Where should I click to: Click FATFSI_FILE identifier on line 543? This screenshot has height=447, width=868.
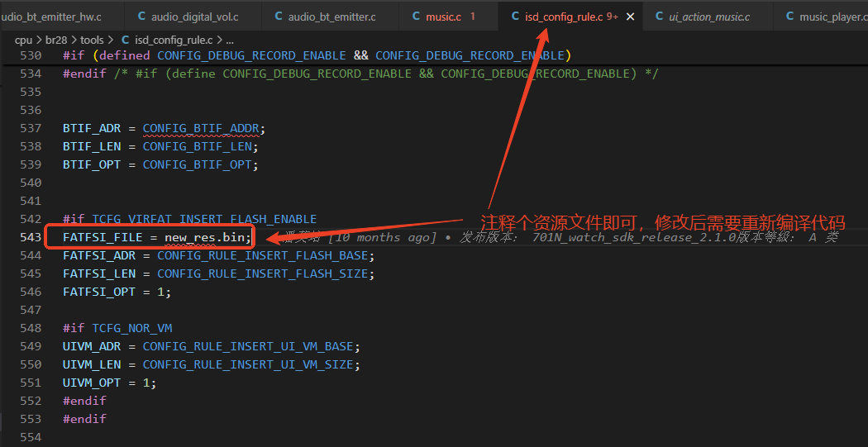click(x=103, y=237)
